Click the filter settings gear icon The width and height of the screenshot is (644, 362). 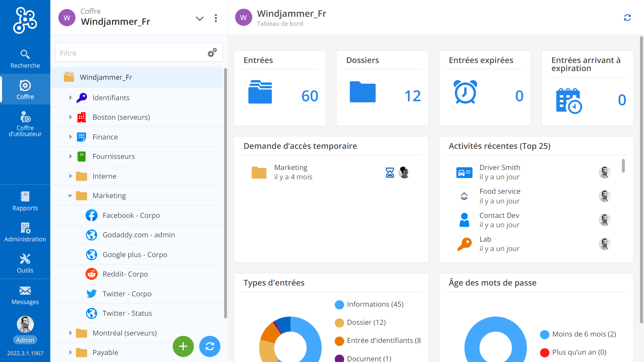point(212,53)
